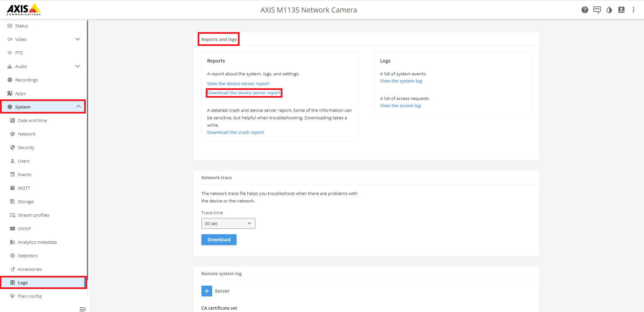This screenshot has width=644, height=312.
Task: Click the AXIS M1135 Network Camera title
Action: pyautogui.click(x=308, y=10)
